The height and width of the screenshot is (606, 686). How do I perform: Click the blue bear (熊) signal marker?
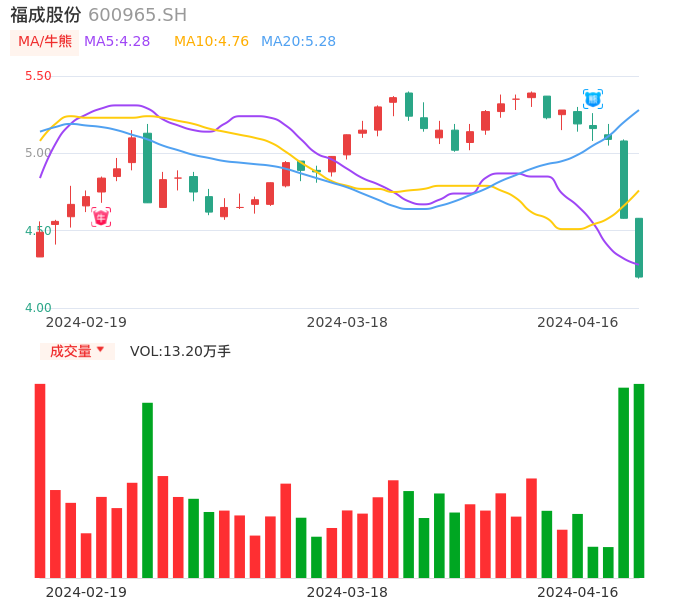(x=593, y=98)
